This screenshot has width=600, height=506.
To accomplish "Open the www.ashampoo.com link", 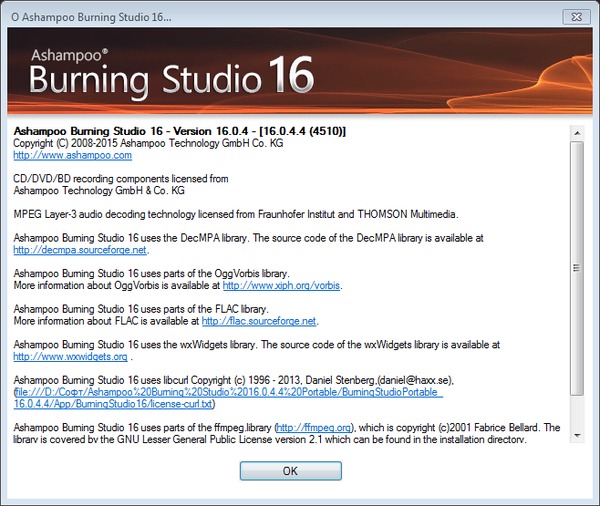I will 71,155.
